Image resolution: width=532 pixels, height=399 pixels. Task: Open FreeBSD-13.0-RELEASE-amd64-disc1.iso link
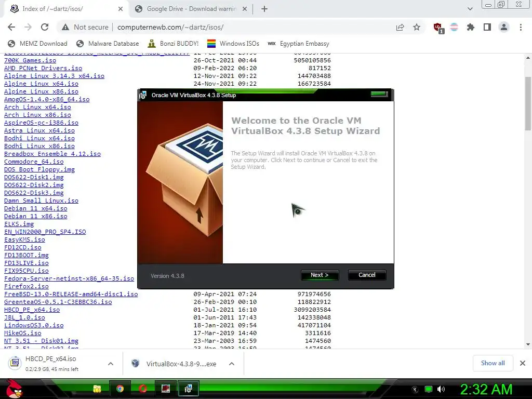(x=71, y=294)
